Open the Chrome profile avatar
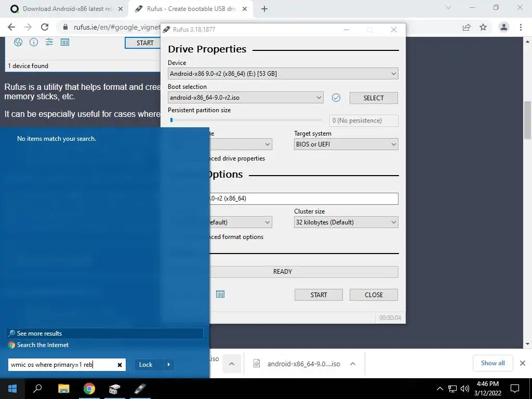 tap(504, 27)
